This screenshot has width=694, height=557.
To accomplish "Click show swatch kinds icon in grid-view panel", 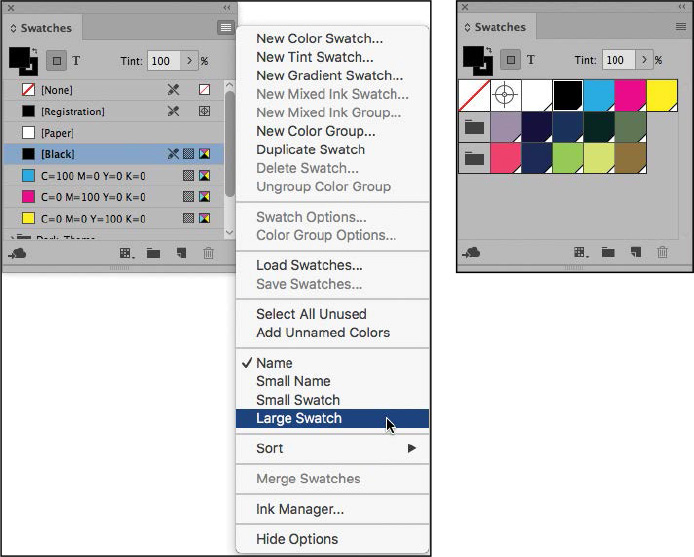I will (580, 253).
